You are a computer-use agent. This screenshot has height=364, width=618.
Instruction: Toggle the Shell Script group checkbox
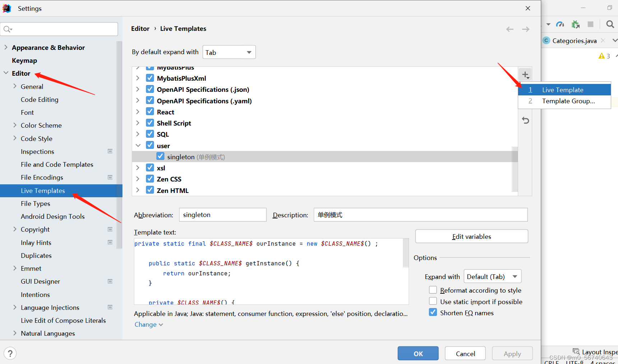[150, 123]
